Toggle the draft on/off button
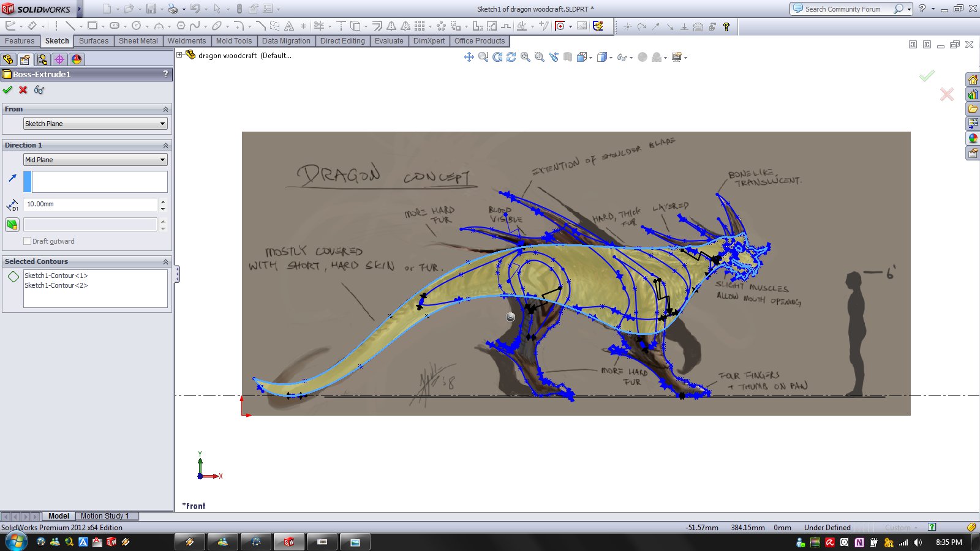 click(x=12, y=225)
